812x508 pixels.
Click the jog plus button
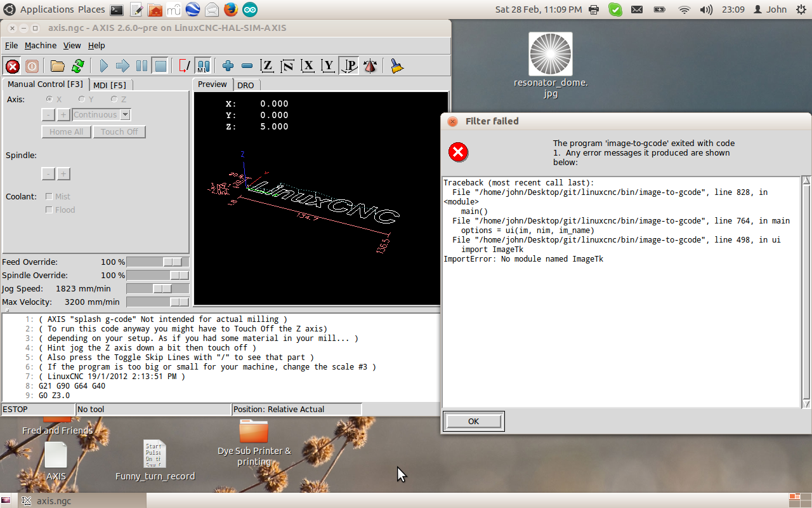click(63, 115)
